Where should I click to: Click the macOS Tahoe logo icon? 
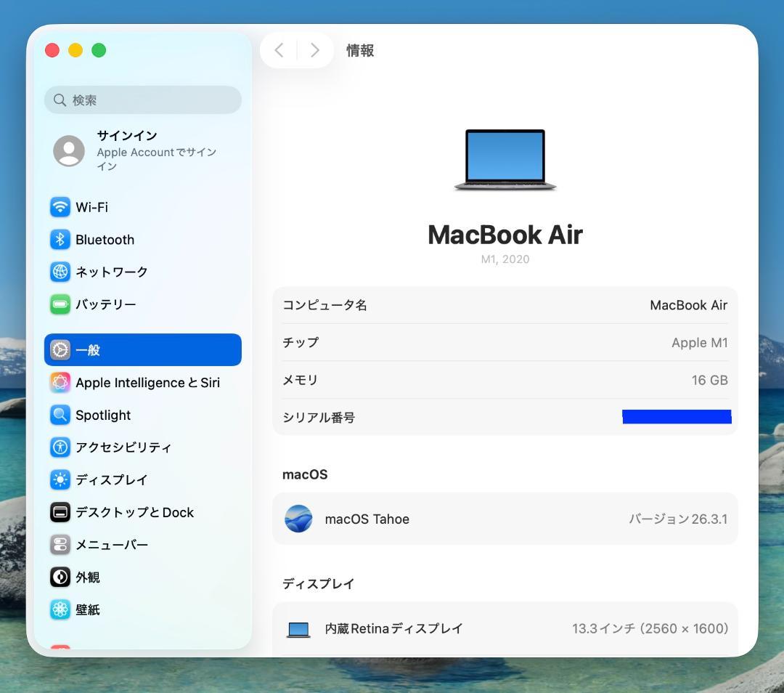tap(298, 519)
